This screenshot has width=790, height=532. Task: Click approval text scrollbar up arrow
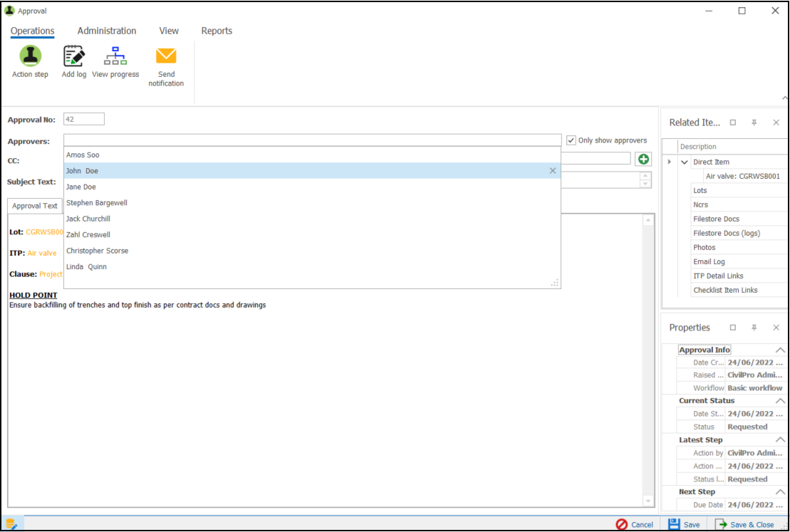point(648,220)
